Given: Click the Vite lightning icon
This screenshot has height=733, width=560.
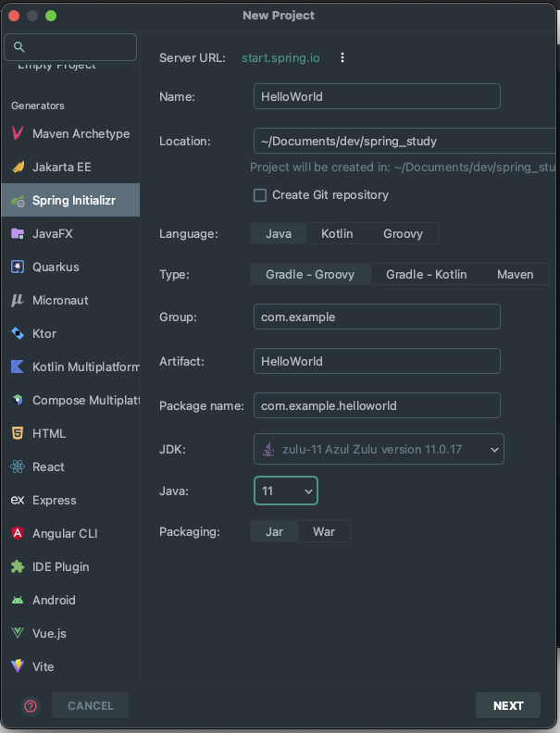Looking at the screenshot, I should pyautogui.click(x=18, y=666).
